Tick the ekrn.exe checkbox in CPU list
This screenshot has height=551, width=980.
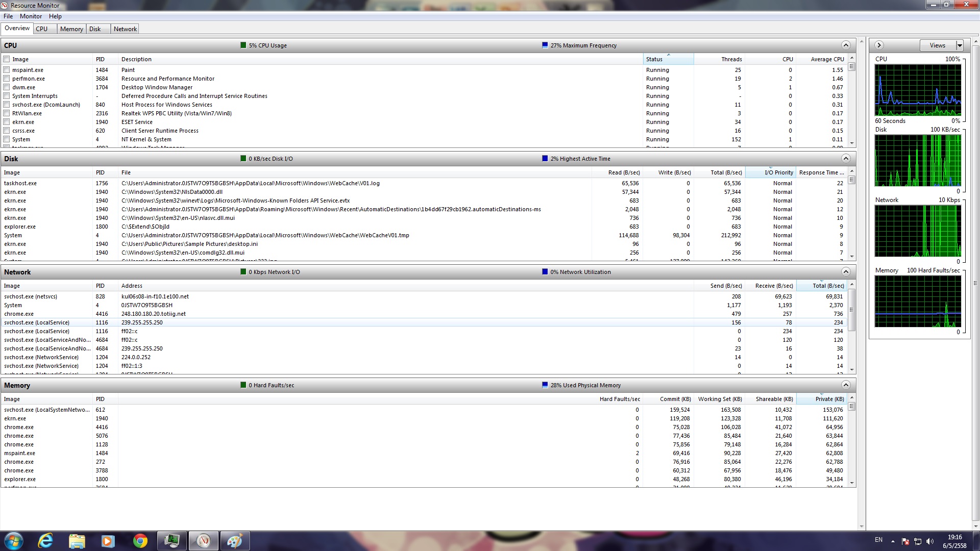click(7, 122)
